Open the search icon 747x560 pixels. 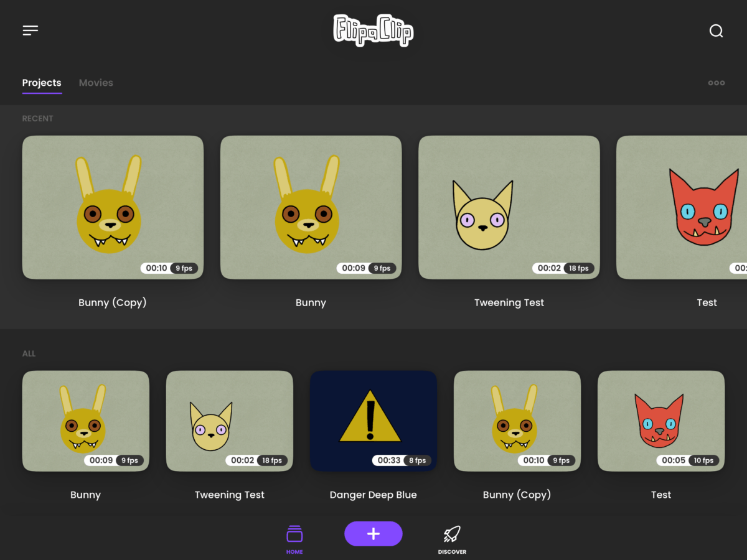(x=716, y=30)
